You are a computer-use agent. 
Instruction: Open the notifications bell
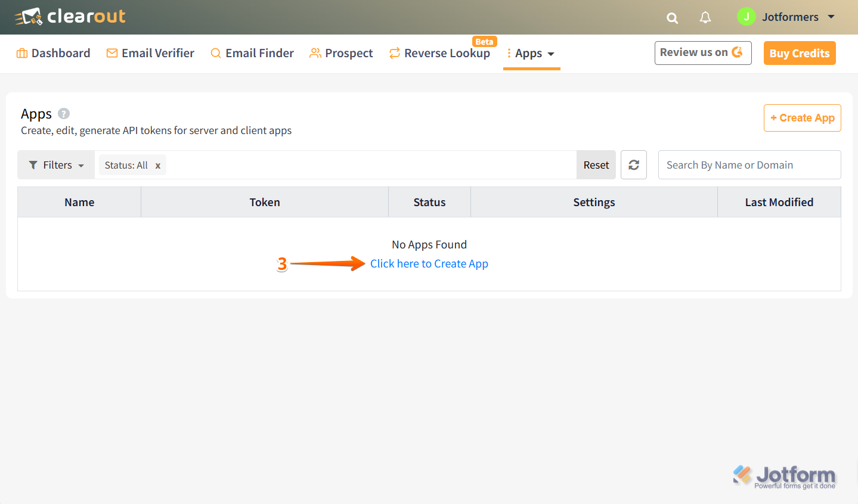(705, 17)
